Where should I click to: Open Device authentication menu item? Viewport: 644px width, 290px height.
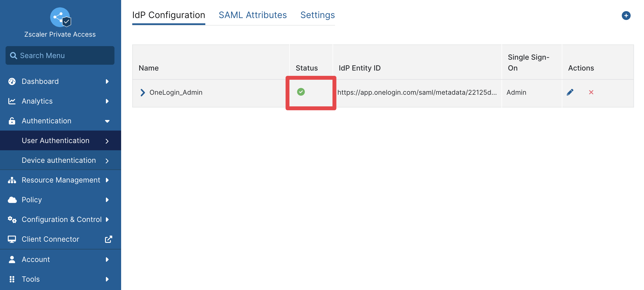pyautogui.click(x=60, y=160)
